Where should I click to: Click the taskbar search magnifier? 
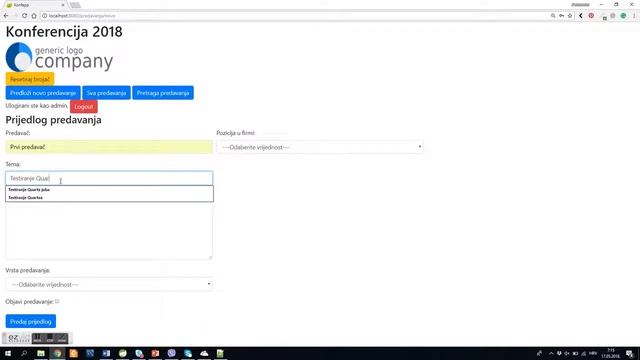click(x=24, y=353)
